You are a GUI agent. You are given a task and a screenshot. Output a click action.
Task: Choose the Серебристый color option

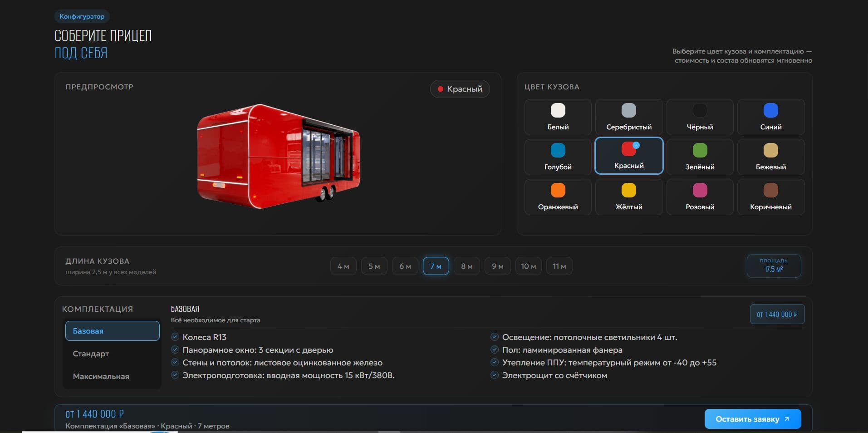tap(629, 117)
